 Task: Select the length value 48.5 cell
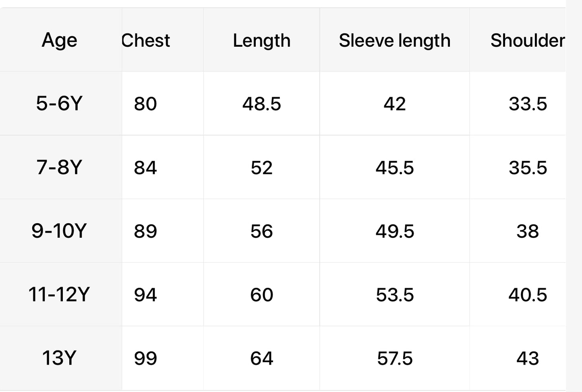[x=261, y=104]
